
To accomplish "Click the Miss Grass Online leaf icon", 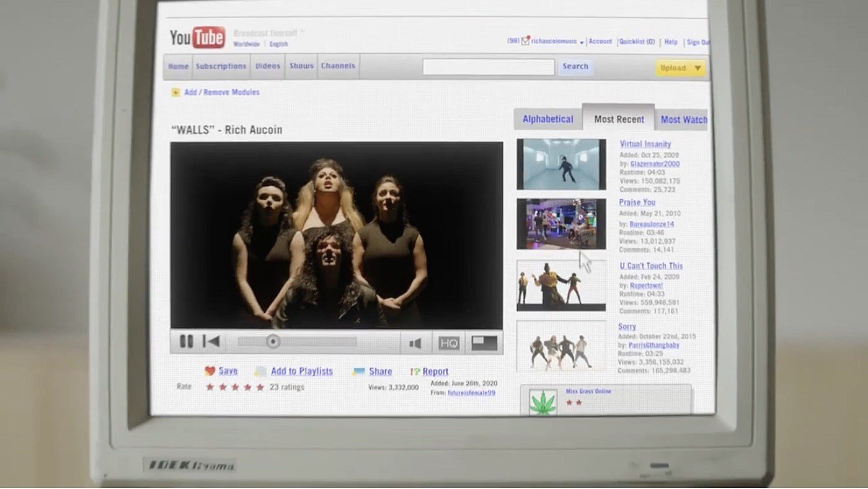I will [543, 402].
